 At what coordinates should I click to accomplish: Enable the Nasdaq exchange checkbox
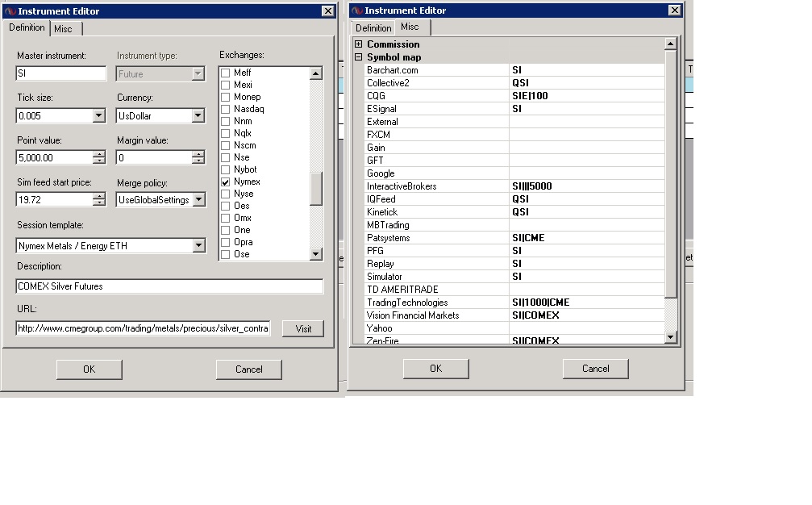coord(225,109)
